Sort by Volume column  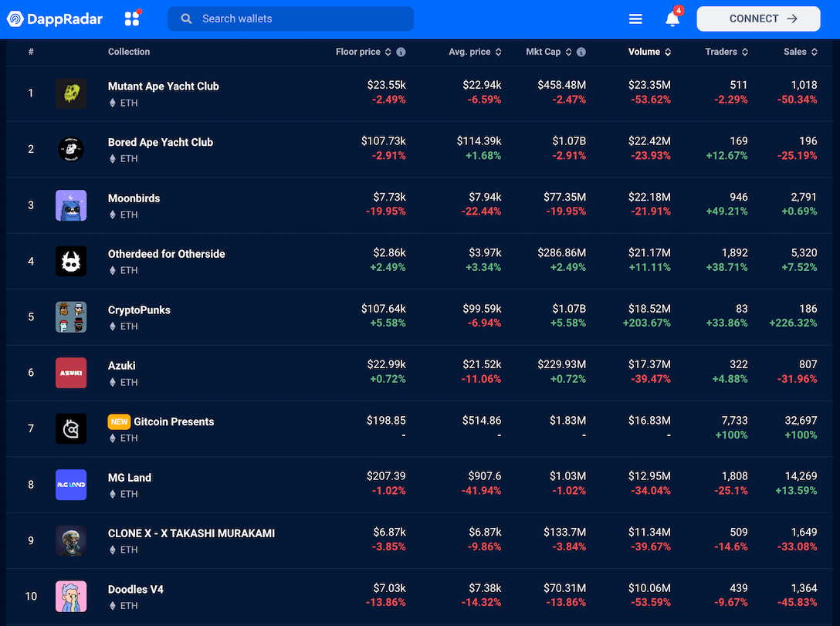(650, 52)
